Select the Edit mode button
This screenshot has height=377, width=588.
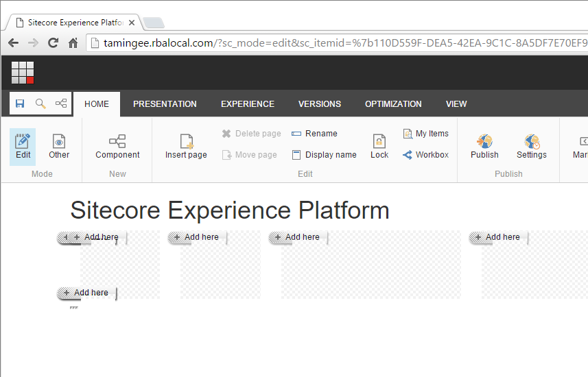pyautogui.click(x=23, y=146)
